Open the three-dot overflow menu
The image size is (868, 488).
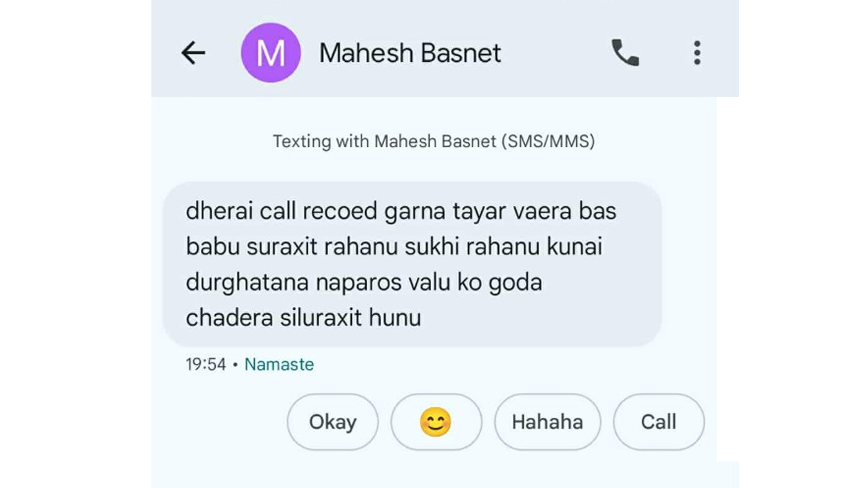click(x=697, y=53)
